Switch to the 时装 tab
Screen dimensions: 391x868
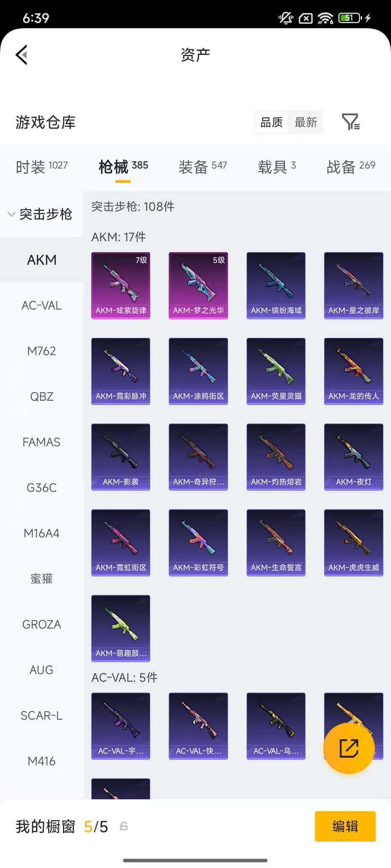pos(42,166)
